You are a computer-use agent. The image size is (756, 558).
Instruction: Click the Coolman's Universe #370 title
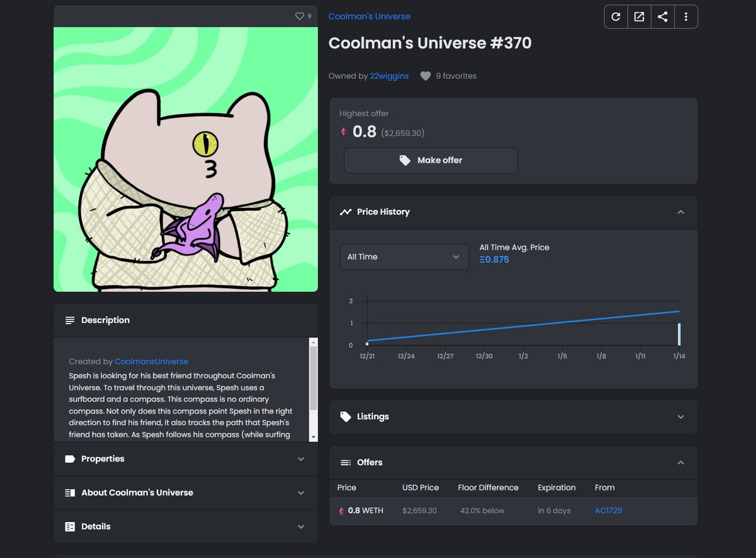point(430,43)
